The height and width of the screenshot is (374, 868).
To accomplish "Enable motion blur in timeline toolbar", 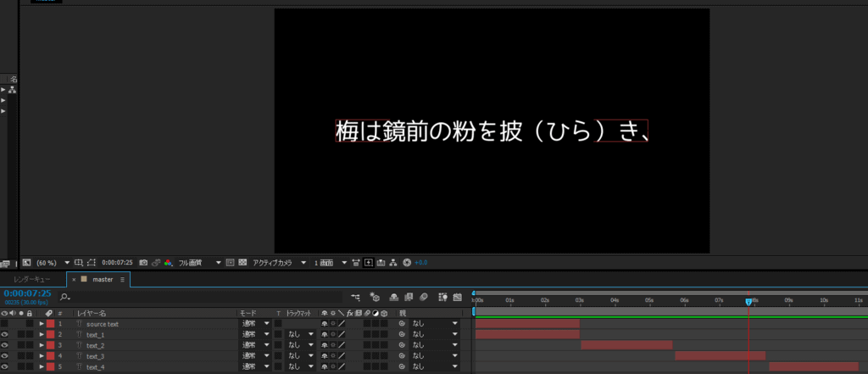I will 424,297.
